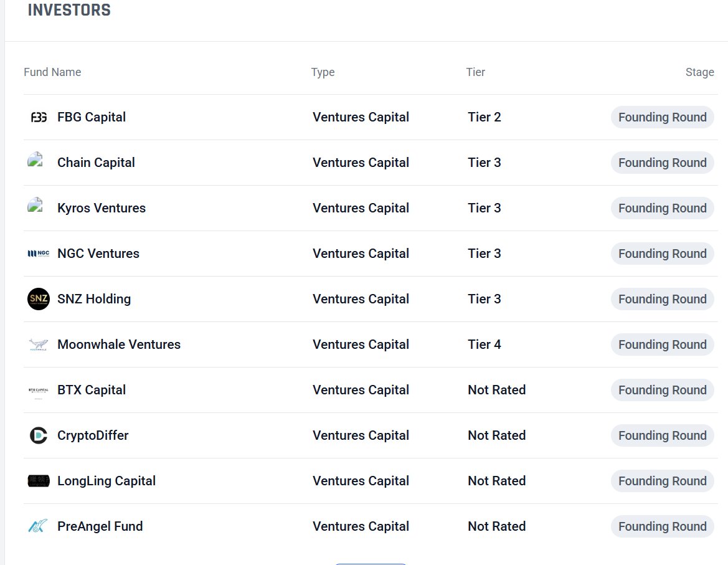Click the NGC Ventures logo icon

[39, 254]
